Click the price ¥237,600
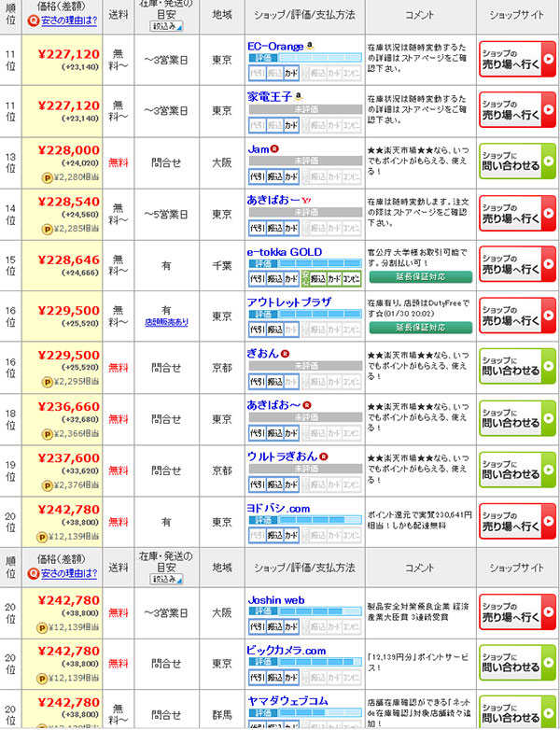 (x=69, y=458)
